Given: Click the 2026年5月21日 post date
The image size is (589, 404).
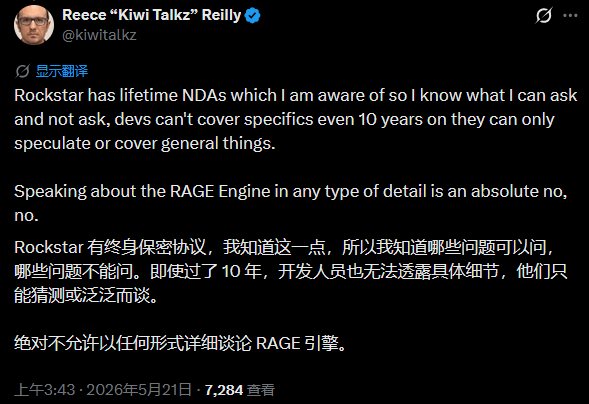Looking at the screenshot, I should (x=139, y=390).
